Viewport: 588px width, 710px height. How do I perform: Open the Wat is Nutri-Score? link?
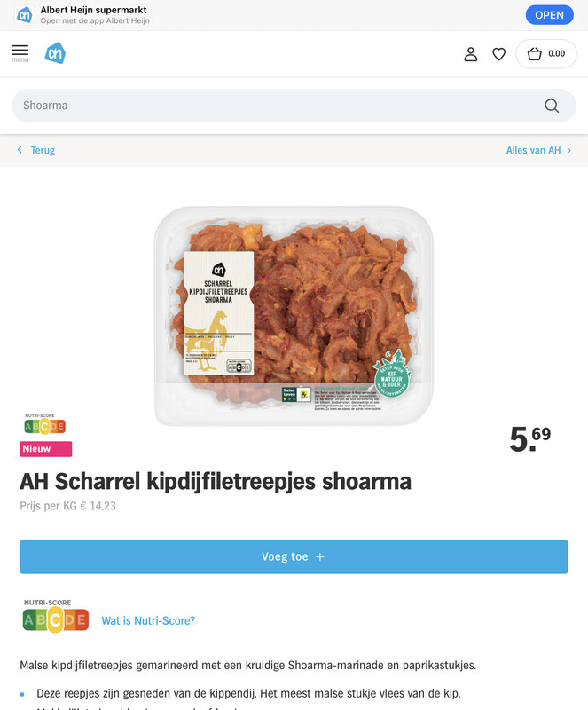point(148,620)
